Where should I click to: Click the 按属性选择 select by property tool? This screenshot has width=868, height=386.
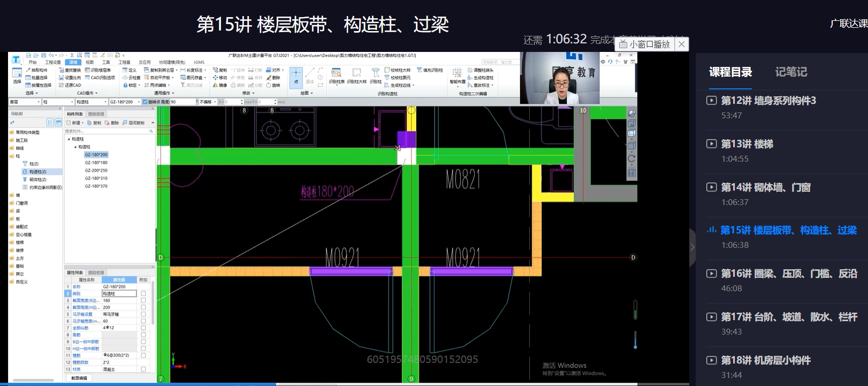point(39,85)
